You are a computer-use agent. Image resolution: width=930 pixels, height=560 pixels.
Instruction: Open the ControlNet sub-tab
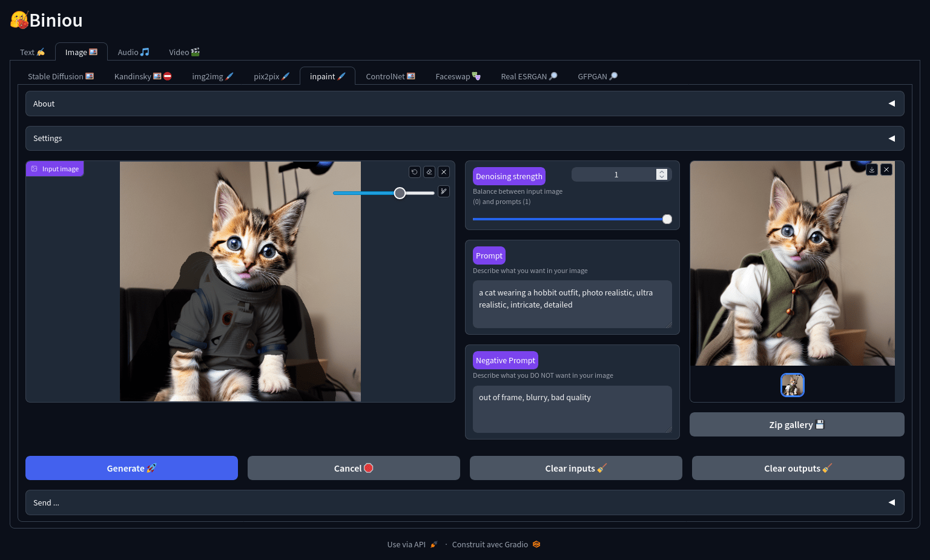[391, 76]
